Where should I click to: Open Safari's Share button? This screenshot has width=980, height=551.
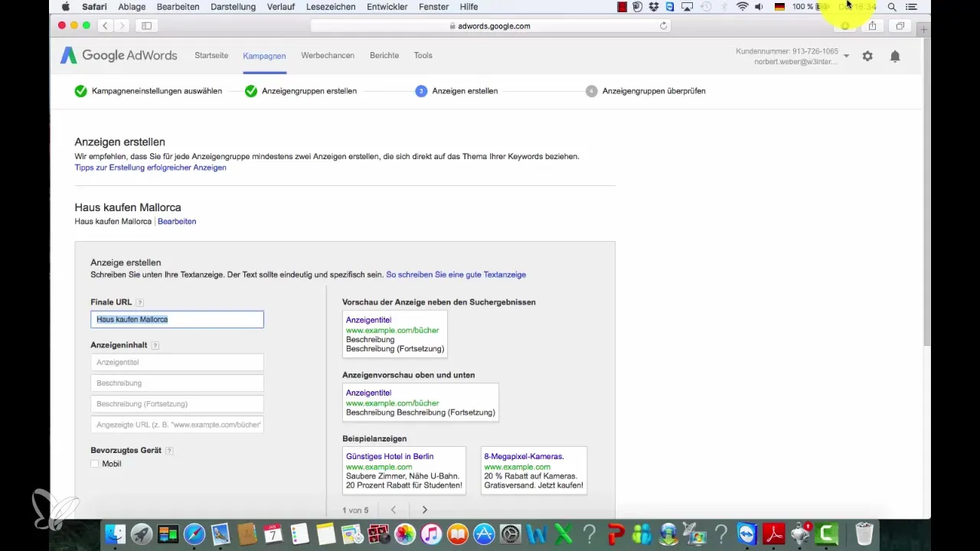873,26
